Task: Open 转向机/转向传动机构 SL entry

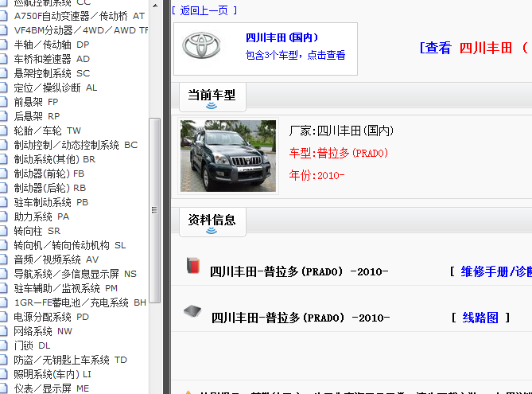Action: click(70, 245)
